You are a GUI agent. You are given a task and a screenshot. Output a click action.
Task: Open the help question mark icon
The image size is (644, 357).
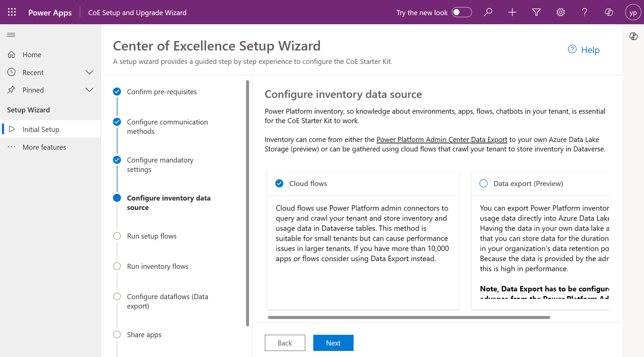coord(585,12)
